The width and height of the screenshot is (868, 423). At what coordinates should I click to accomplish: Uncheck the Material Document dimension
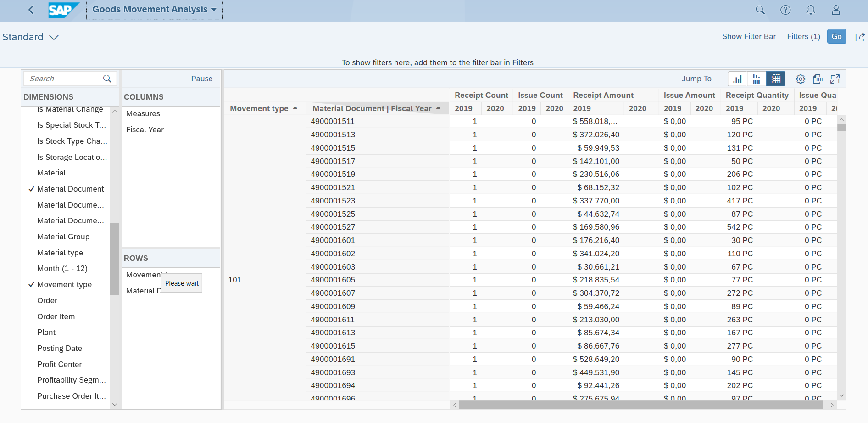[70, 189]
